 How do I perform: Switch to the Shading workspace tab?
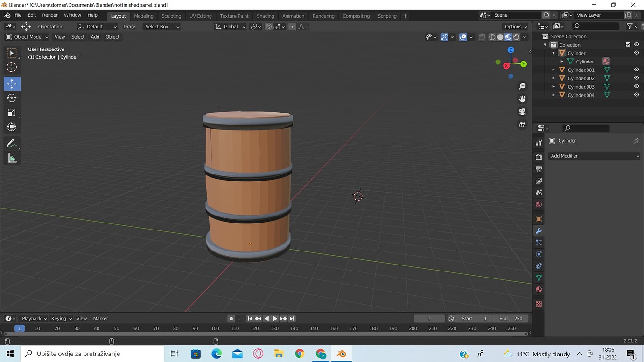coord(265,16)
